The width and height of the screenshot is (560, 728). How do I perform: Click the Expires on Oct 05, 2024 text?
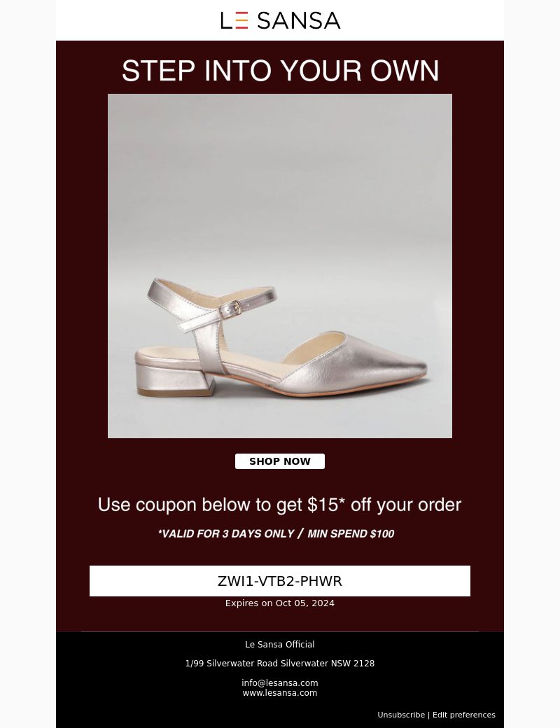[280, 603]
